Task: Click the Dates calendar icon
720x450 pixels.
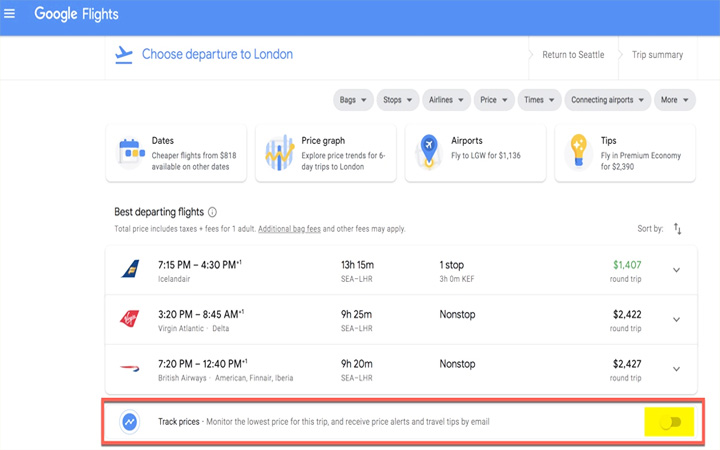Action: point(131,152)
